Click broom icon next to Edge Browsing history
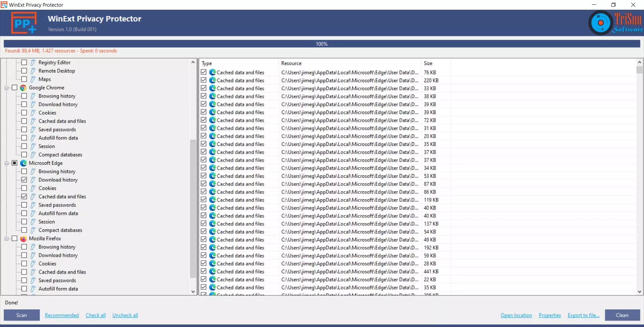 (x=33, y=171)
